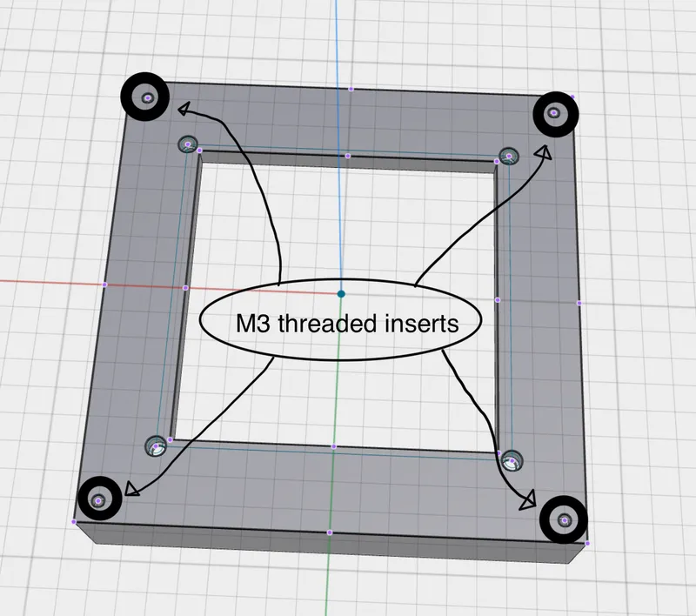Select midpoint on the frame's bottom outer edge
Image resolution: width=696 pixels, height=616 pixels.
pyautogui.click(x=330, y=532)
